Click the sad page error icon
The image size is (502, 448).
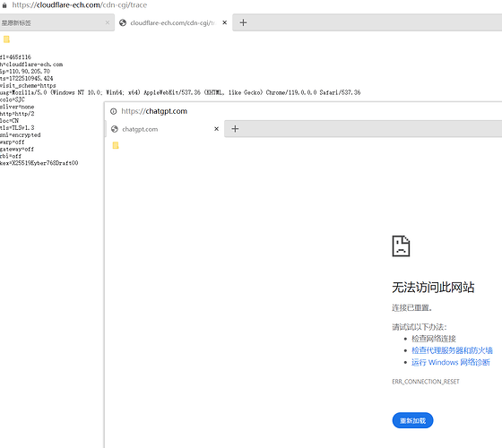click(x=401, y=246)
